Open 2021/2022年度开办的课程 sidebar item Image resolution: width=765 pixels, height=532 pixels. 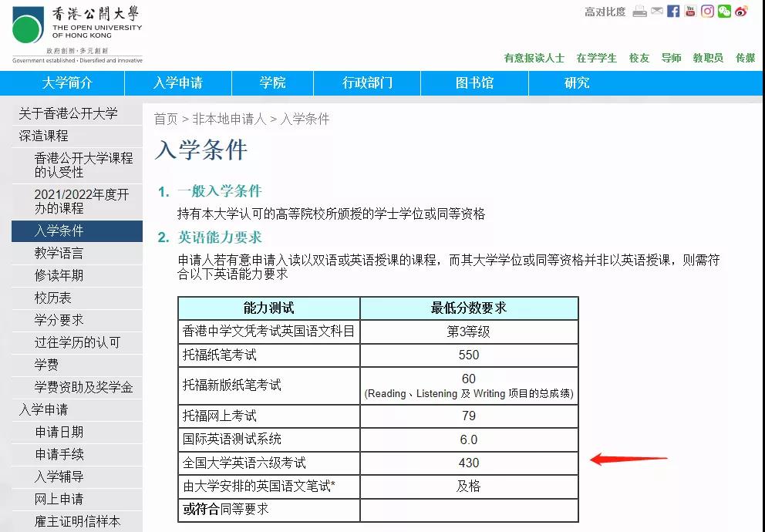point(77,201)
